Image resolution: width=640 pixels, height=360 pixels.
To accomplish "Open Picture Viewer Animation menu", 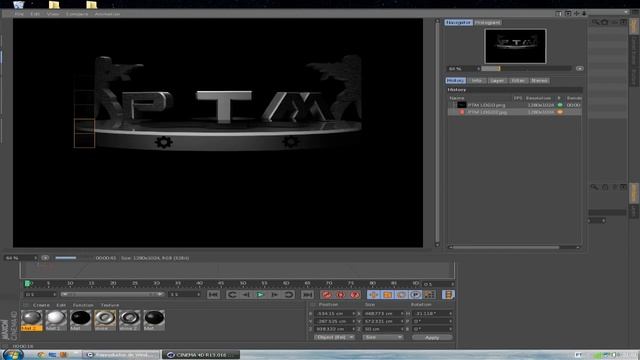I will [107, 14].
